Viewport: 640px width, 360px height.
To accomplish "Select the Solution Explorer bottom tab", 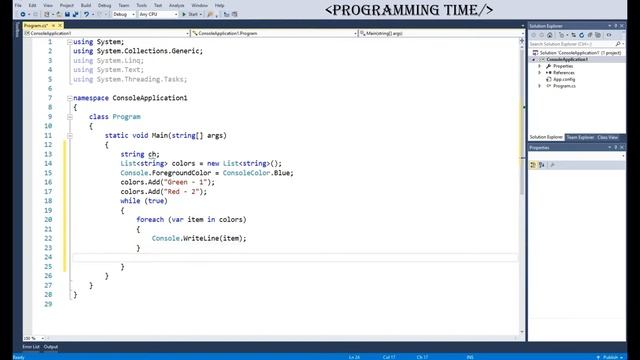I will 546,137.
